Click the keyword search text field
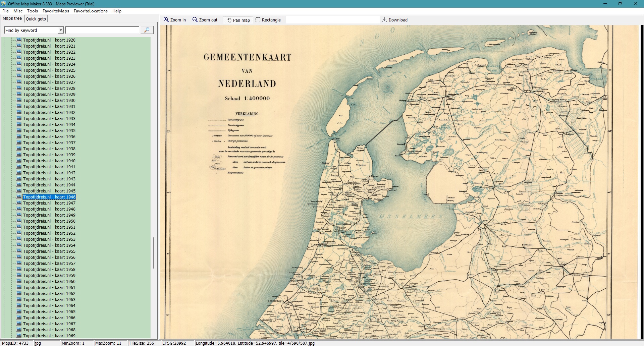 102,30
